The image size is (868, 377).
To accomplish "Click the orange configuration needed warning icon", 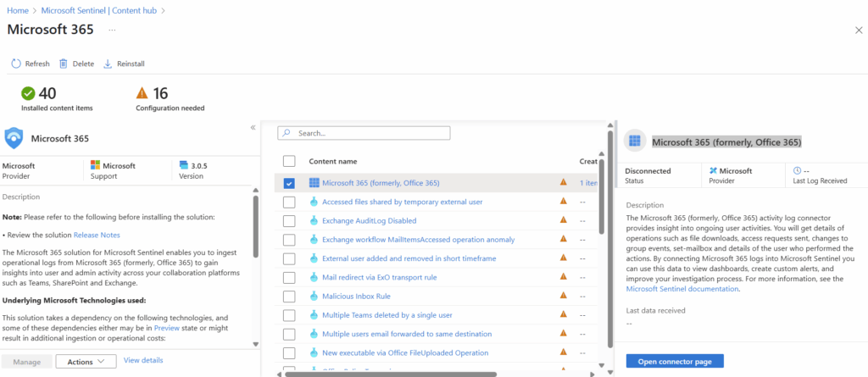I will pos(142,93).
